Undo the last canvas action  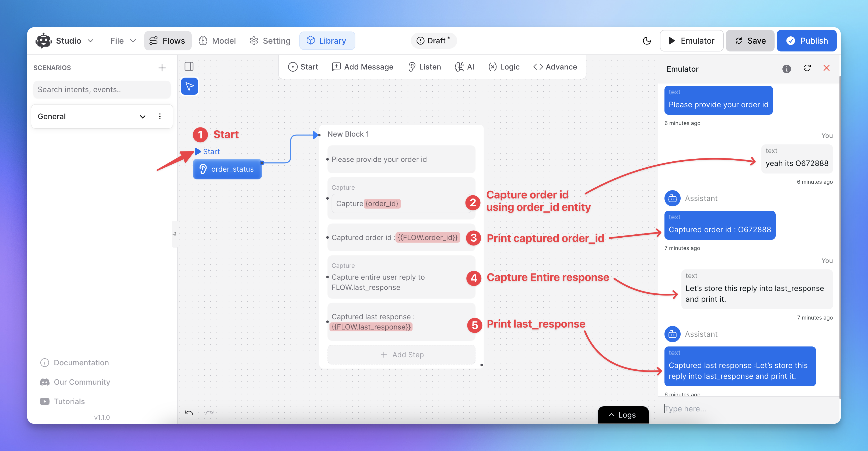(189, 412)
